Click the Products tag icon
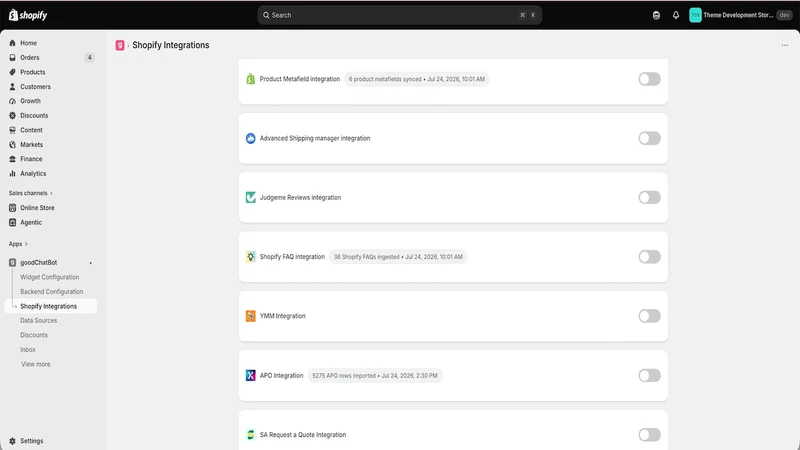The height and width of the screenshot is (450, 800). pos(12,72)
